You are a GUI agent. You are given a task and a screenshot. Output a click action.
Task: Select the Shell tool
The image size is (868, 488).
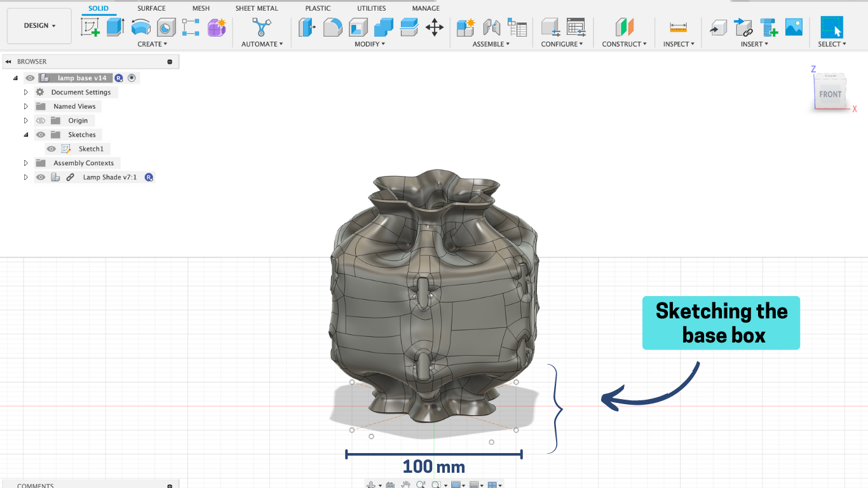(x=358, y=27)
